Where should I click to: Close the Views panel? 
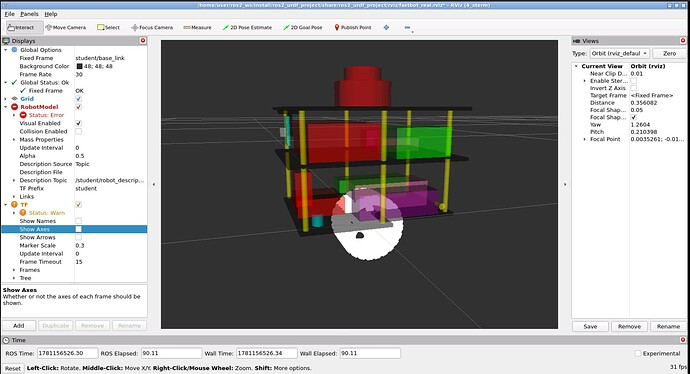coord(683,40)
